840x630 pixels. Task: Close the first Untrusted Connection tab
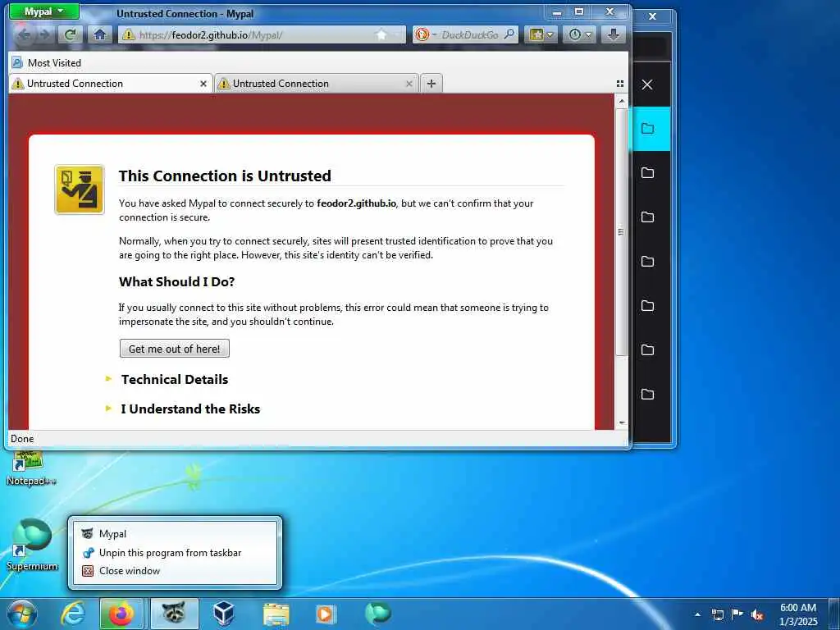tap(203, 84)
